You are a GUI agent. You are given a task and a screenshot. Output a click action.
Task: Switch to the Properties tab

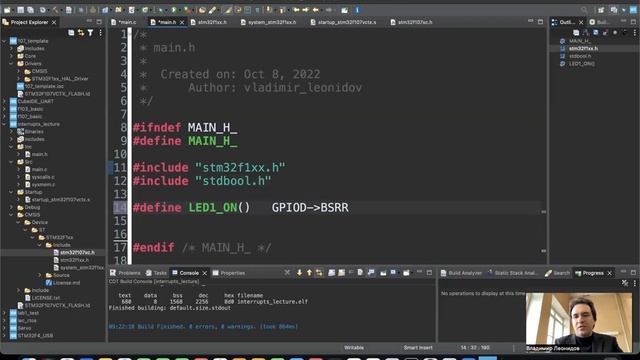pos(229,273)
